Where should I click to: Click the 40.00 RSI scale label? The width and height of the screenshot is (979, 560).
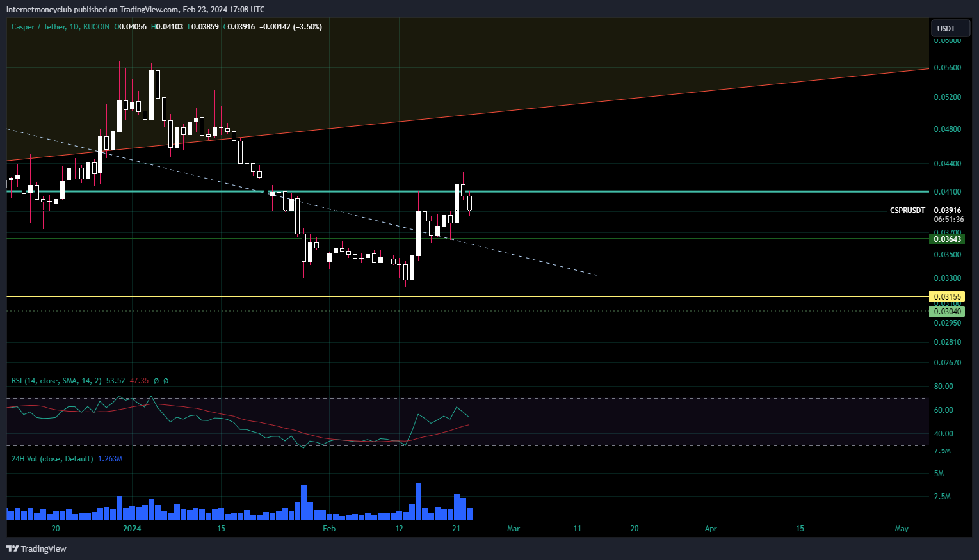tap(943, 434)
